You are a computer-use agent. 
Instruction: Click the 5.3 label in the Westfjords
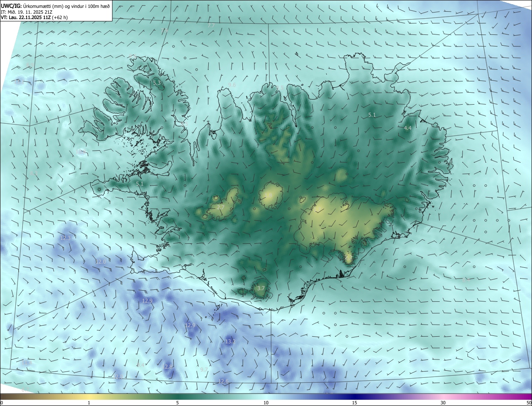[157, 83]
